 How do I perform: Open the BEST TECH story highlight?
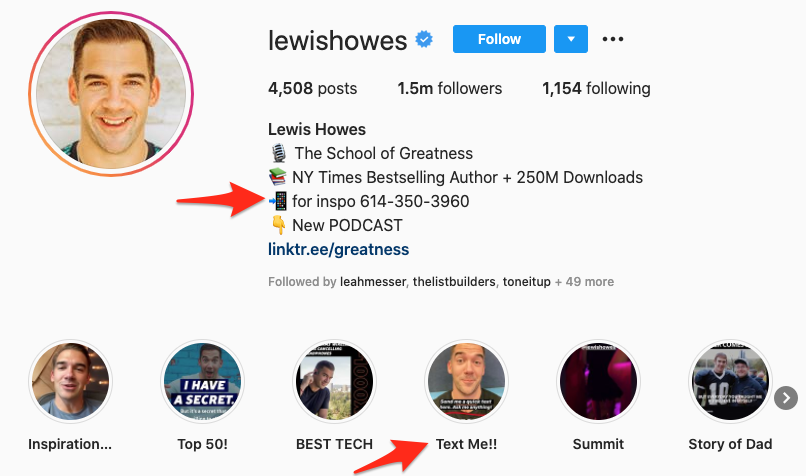tap(335, 382)
